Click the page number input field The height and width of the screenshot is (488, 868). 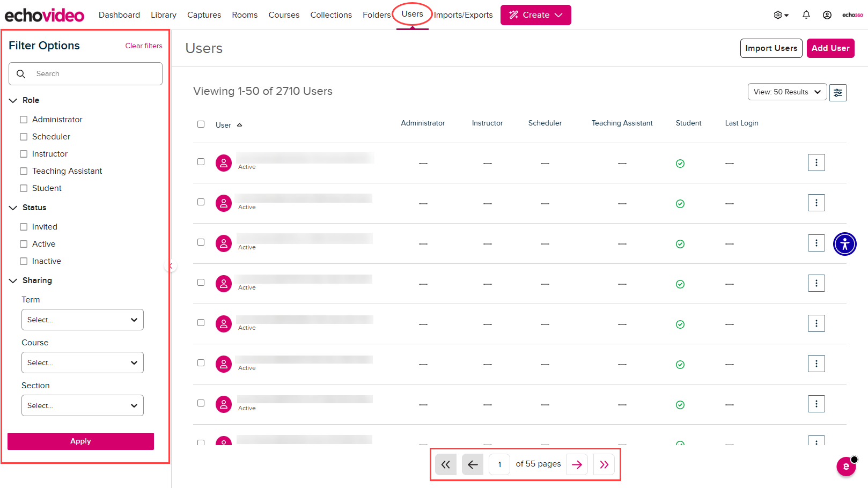pos(499,464)
